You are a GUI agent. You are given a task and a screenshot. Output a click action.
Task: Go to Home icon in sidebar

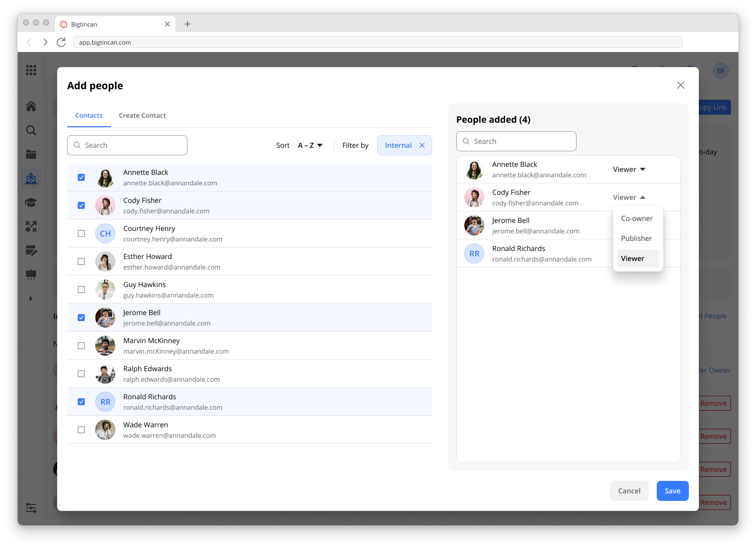click(31, 106)
